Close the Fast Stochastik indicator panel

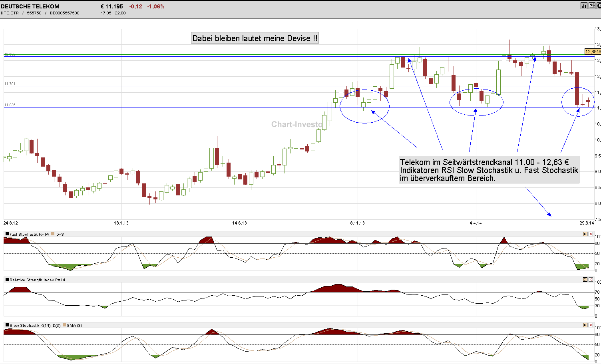[x=591, y=234]
